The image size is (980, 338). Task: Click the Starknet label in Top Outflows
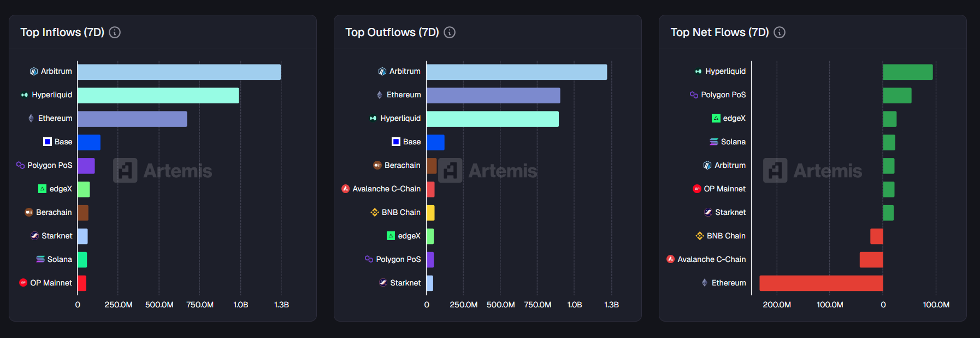point(405,283)
